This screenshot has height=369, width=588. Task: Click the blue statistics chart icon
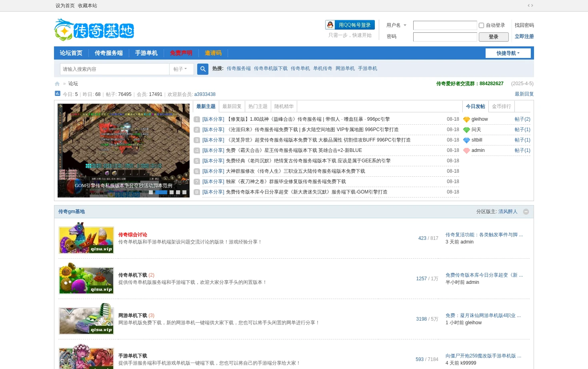click(57, 94)
